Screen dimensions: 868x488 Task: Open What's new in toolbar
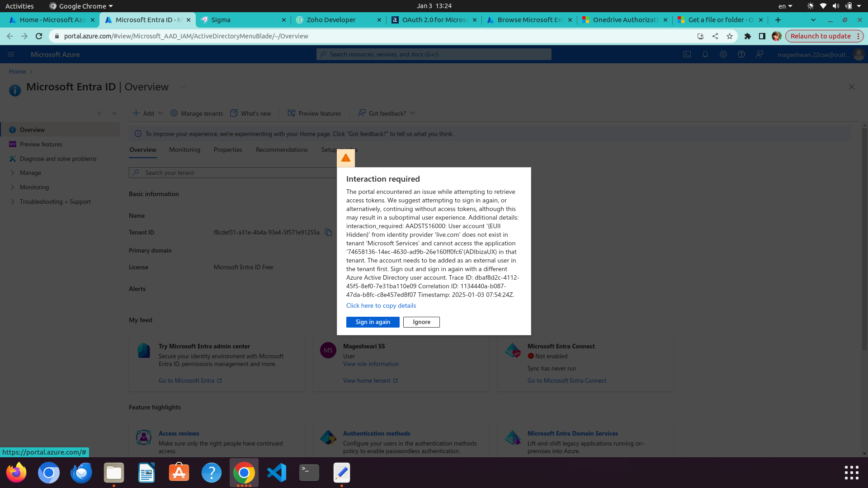tap(250, 113)
